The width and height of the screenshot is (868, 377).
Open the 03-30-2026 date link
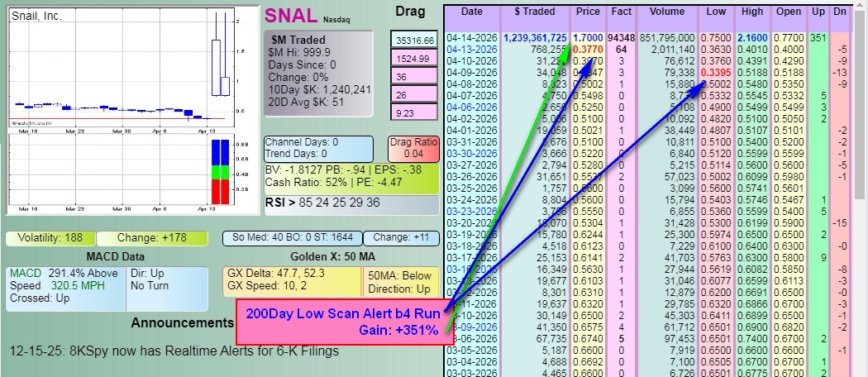click(472, 153)
